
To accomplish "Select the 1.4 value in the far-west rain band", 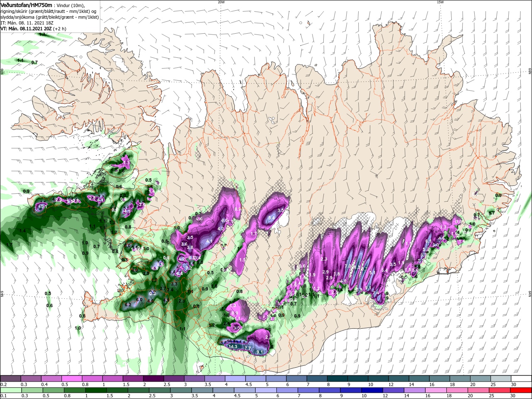I will tap(22, 231).
